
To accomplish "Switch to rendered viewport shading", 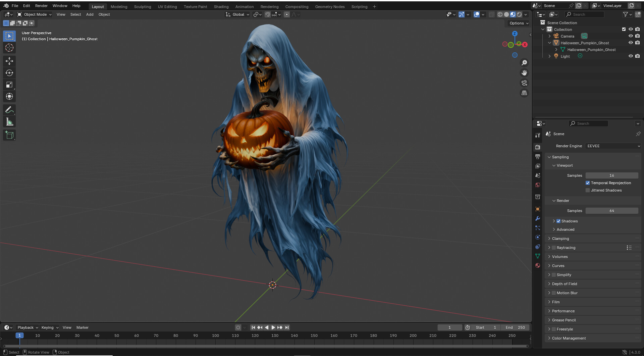I will [519, 14].
